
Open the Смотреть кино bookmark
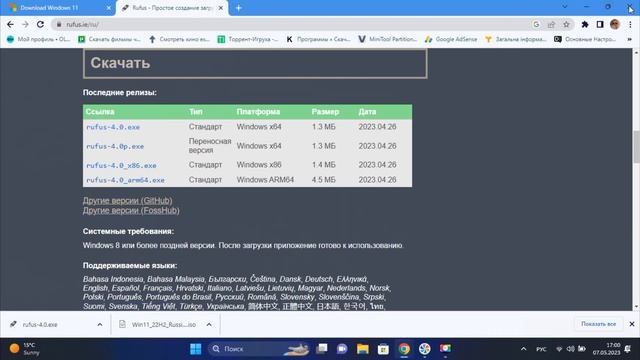pos(180,39)
